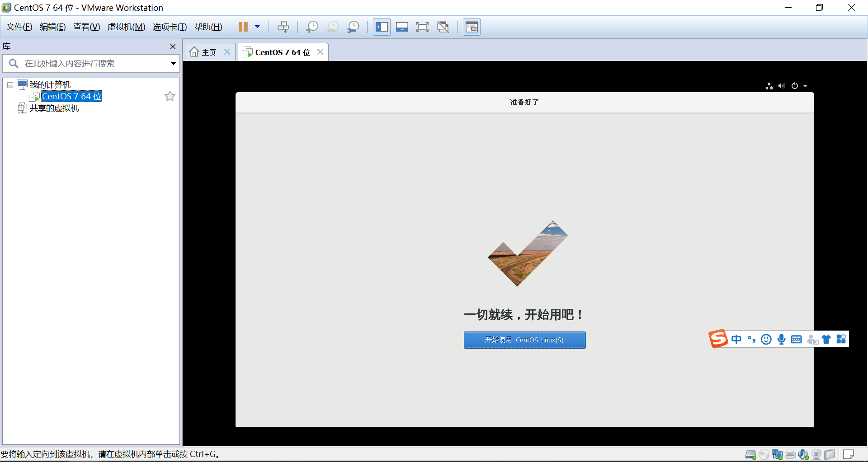This screenshot has height=462, width=868.
Task: Switch to the 主页 tab
Action: tap(208, 51)
